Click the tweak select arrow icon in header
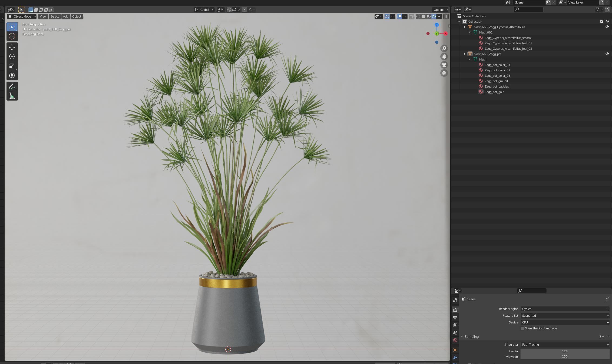Viewport: 612px width, 364px height. [21, 10]
